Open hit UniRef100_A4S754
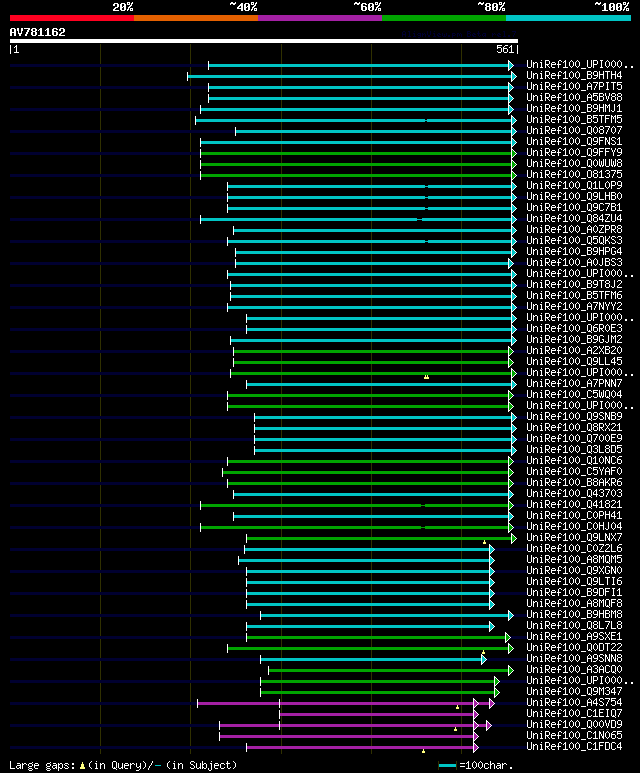The image size is (640, 773). pyautogui.click(x=574, y=703)
